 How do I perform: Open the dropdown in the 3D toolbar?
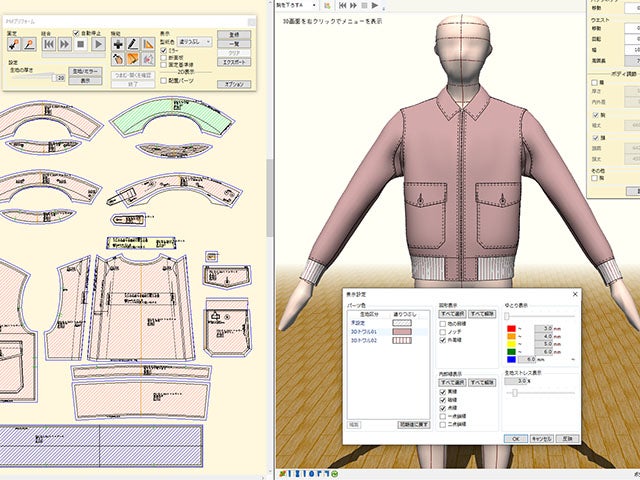(297, 5)
